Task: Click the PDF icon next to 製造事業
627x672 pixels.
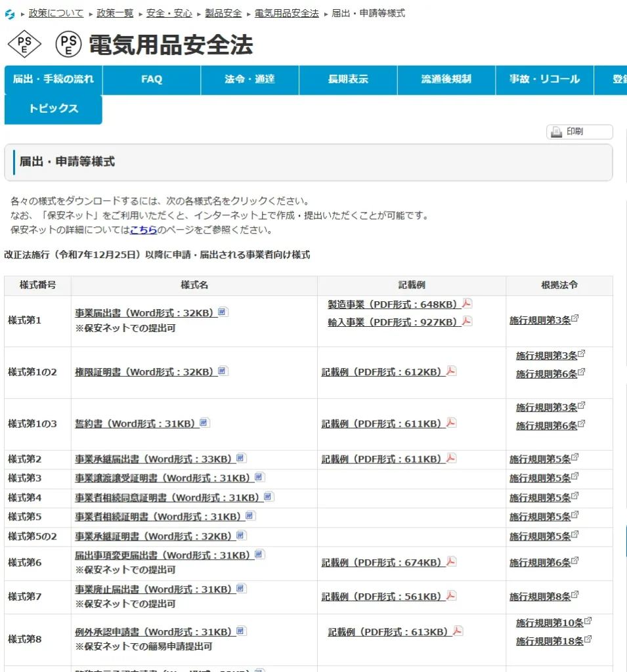Action: [467, 303]
